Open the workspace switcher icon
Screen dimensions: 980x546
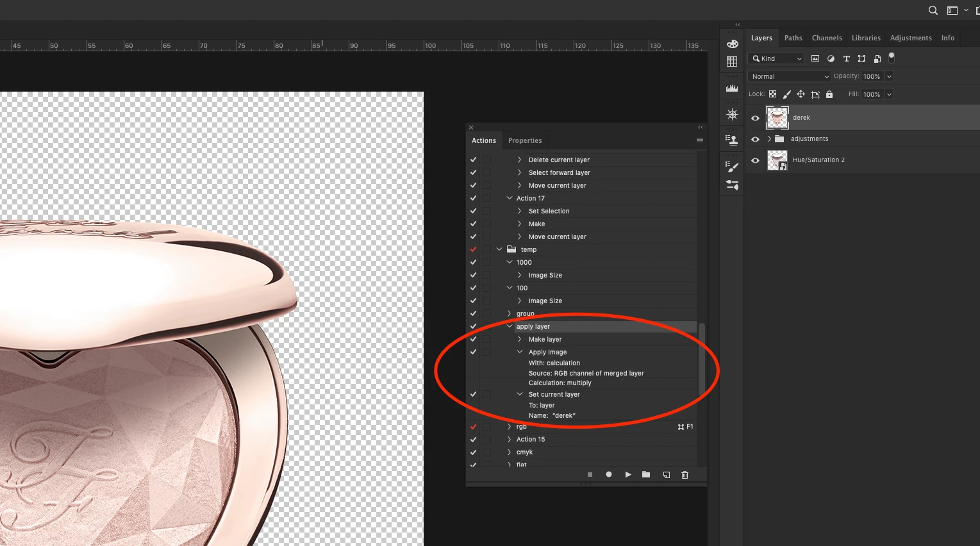point(952,10)
